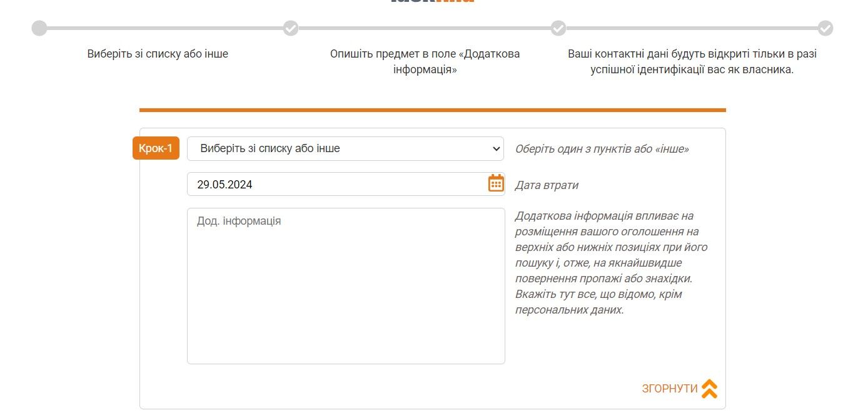This screenshot has width=868, height=420.
Task: Click the contact data step description text
Action: pos(692,61)
